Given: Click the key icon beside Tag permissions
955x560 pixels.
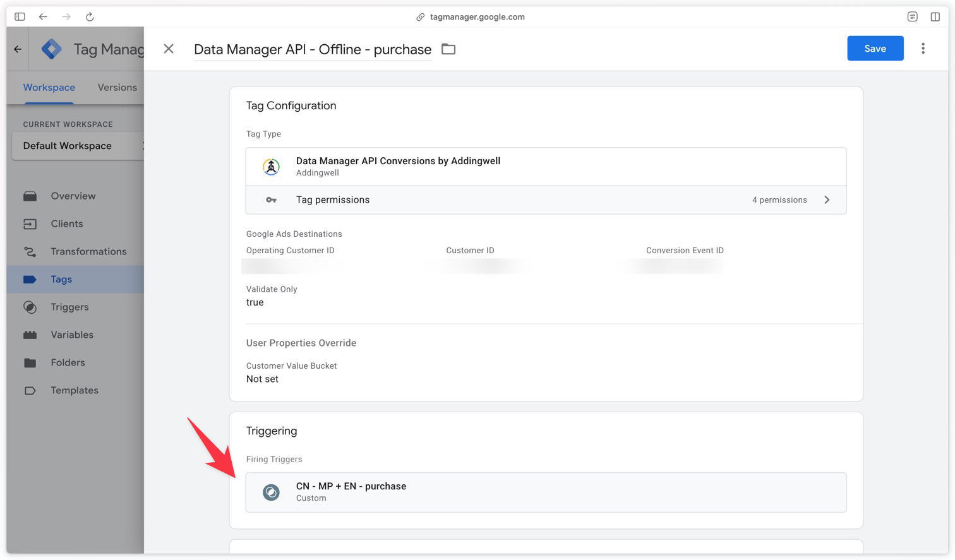Looking at the screenshot, I should tap(271, 200).
